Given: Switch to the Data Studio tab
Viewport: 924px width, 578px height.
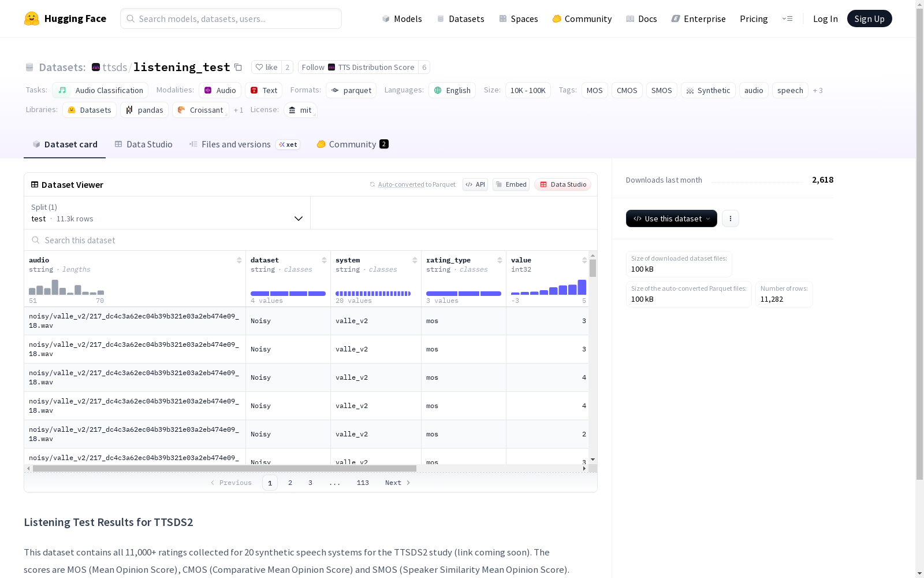Looking at the screenshot, I should pyautogui.click(x=144, y=144).
